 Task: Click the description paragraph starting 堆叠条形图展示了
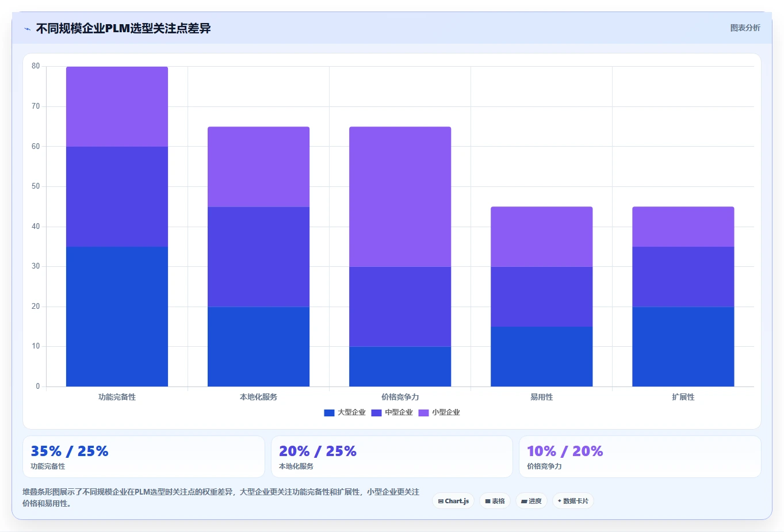click(221, 497)
